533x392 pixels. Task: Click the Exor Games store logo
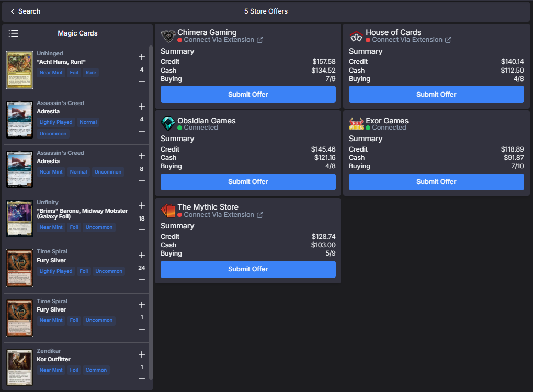[356, 124]
